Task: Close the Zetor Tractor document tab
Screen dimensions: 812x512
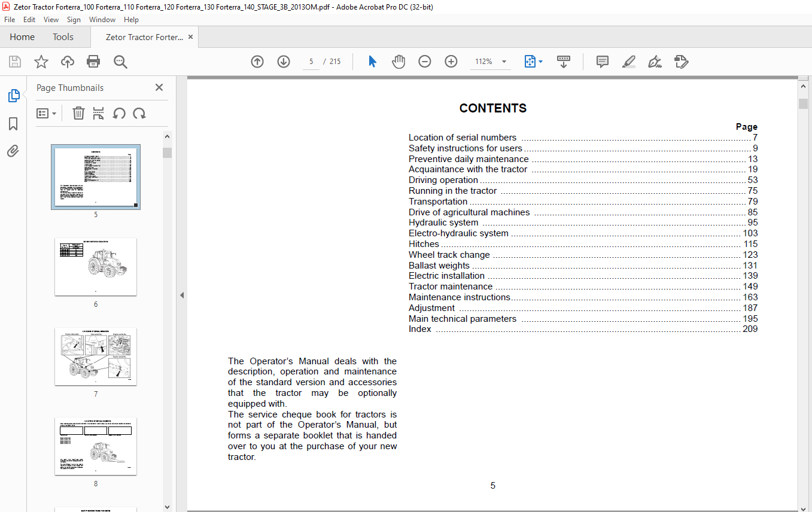Action: click(x=191, y=36)
